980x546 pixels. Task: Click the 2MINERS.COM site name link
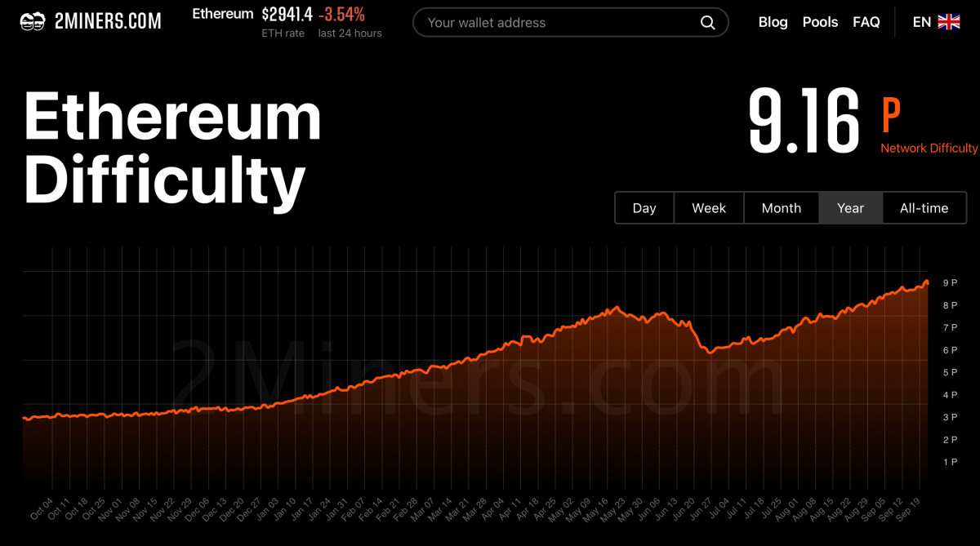(108, 20)
